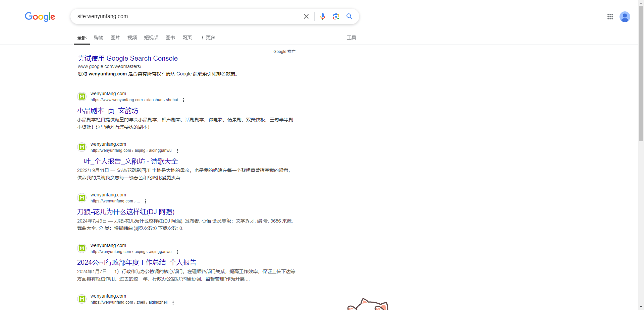Open the Google apps grid icon
644x310 pixels.
point(610,17)
